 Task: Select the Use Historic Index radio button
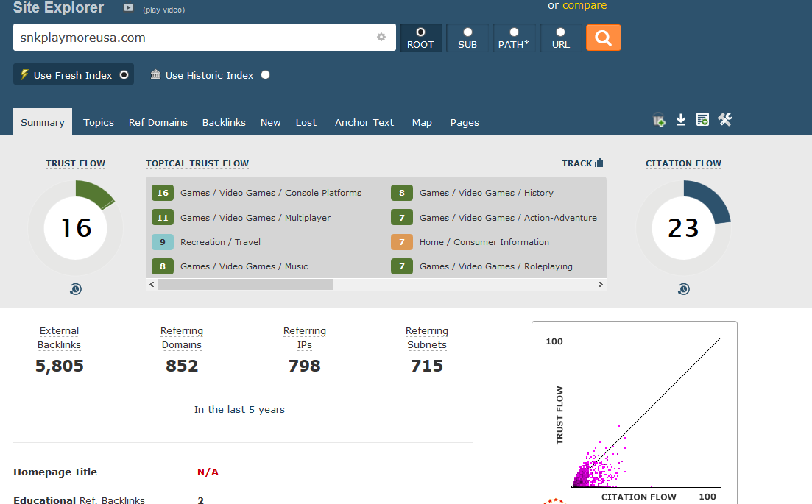tap(265, 74)
